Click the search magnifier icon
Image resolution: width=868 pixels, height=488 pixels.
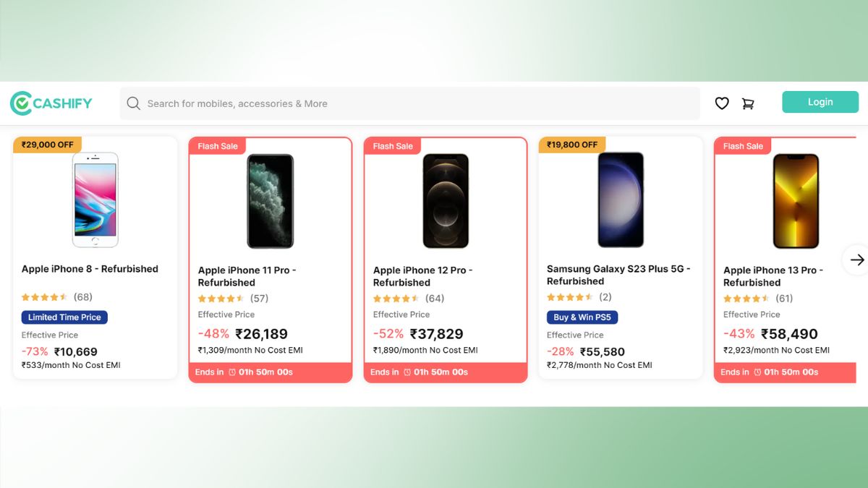tap(133, 103)
